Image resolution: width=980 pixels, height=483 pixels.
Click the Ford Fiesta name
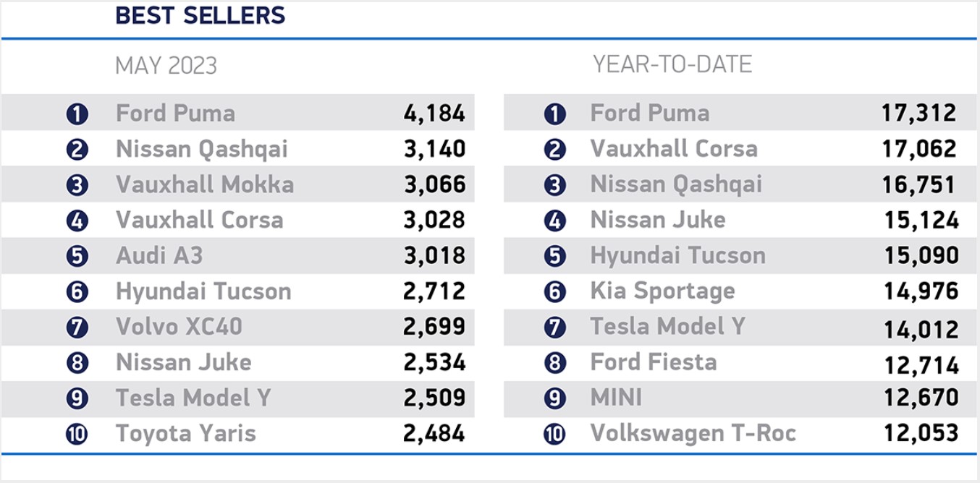(654, 362)
